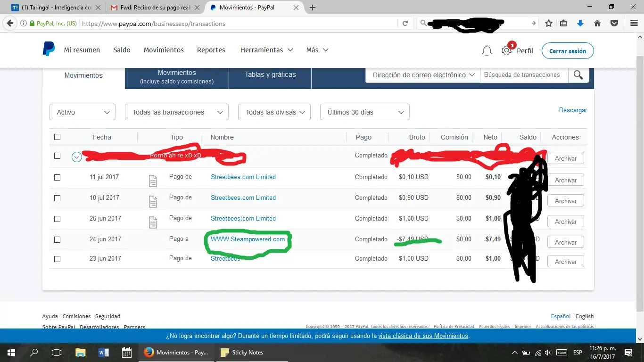Click the Cerrar sesión button
This screenshot has width=644, height=362.
[568, 51]
